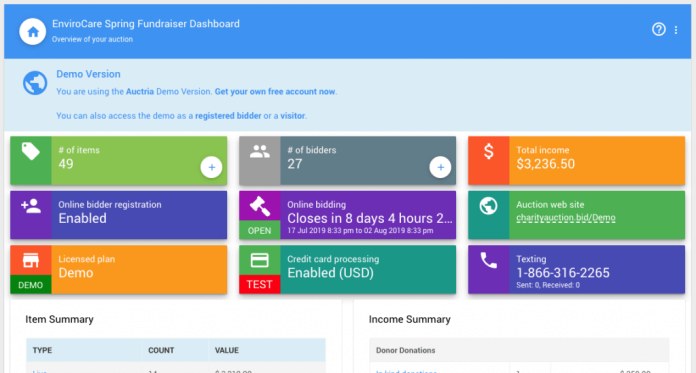696x373 pixels.
Task: Click the bidding date range '17 Jul 2019' text
Action: tap(360, 231)
